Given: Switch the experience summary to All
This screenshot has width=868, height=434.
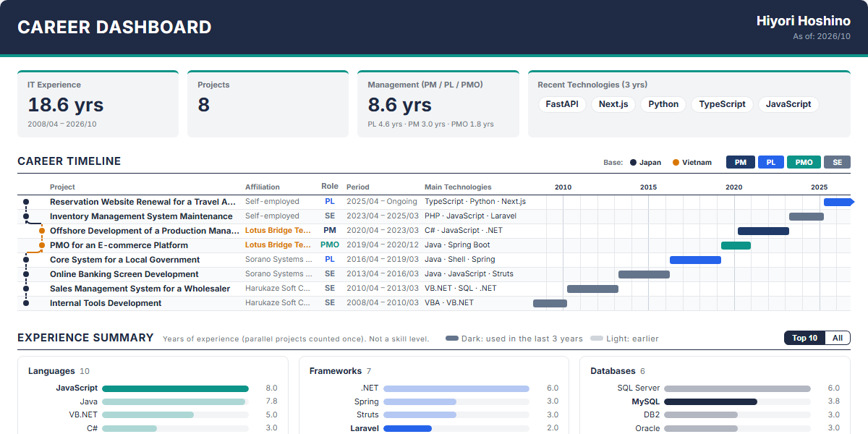Looking at the screenshot, I should click(x=837, y=338).
